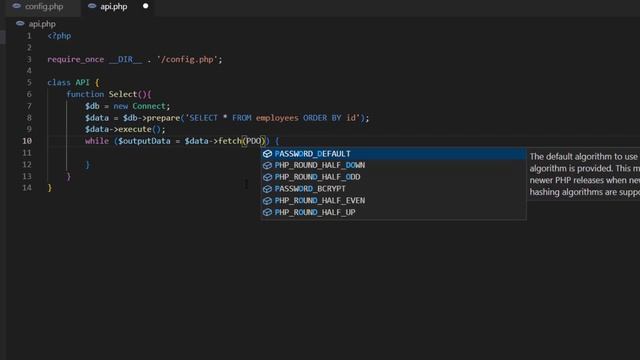640x360 pixels.
Task: Click constant icon beside PASSWORD_DEFAULT
Action: (267, 154)
